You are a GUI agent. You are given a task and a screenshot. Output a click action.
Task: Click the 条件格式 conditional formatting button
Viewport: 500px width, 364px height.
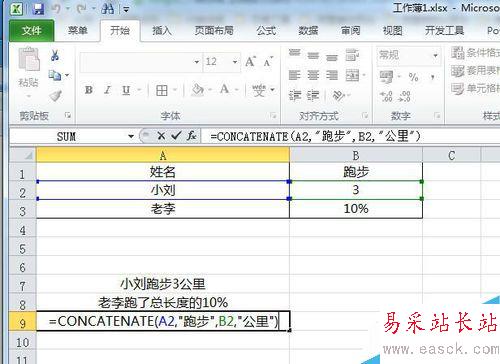tap(475, 53)
